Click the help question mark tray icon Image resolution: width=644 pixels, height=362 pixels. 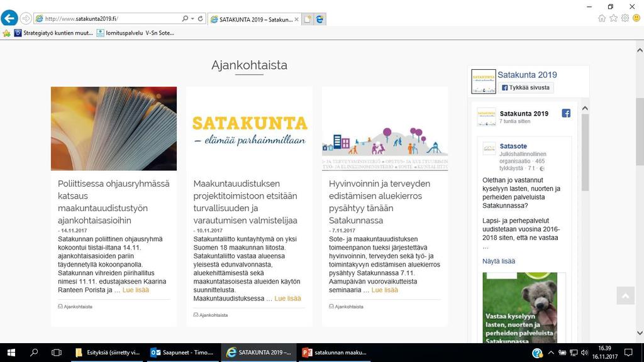537,353
